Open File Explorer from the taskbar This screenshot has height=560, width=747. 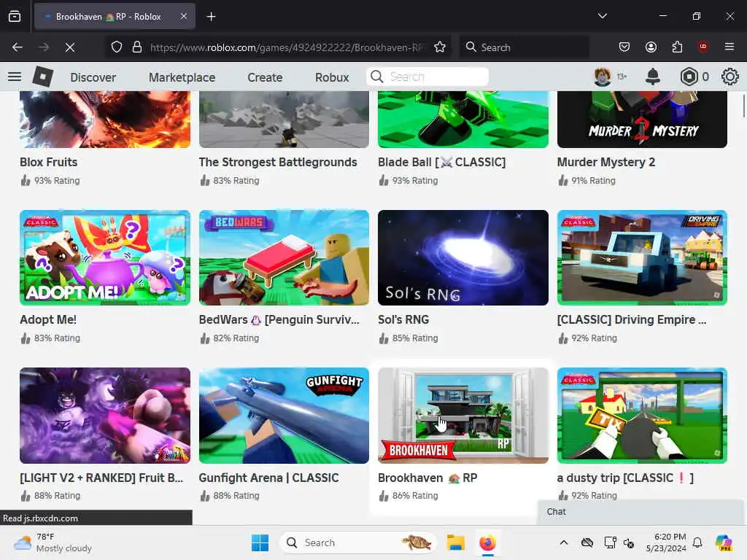click(x=455, y=542)
